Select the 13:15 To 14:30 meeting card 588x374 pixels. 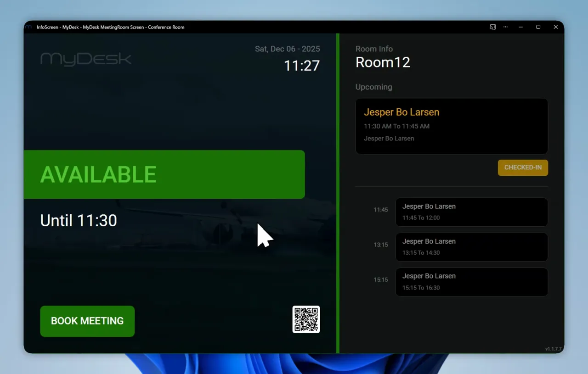point(472,247)
